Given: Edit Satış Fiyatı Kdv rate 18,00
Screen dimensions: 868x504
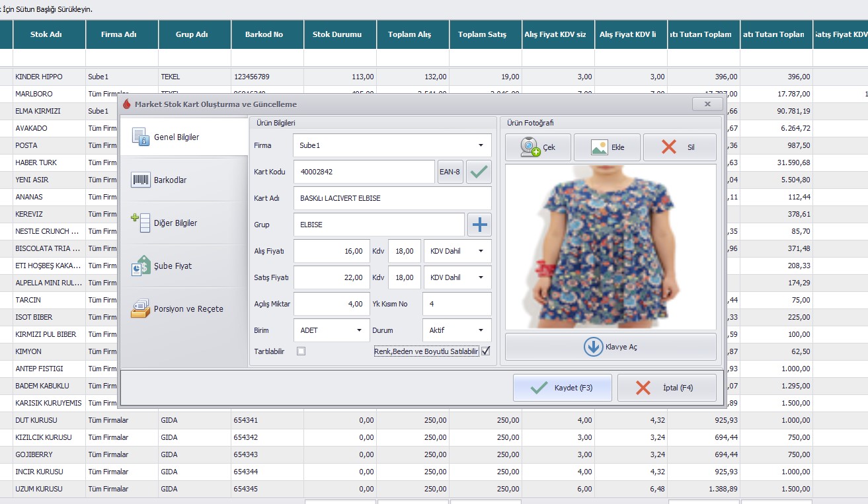Looking at the screenshot, I should point(405,277).
